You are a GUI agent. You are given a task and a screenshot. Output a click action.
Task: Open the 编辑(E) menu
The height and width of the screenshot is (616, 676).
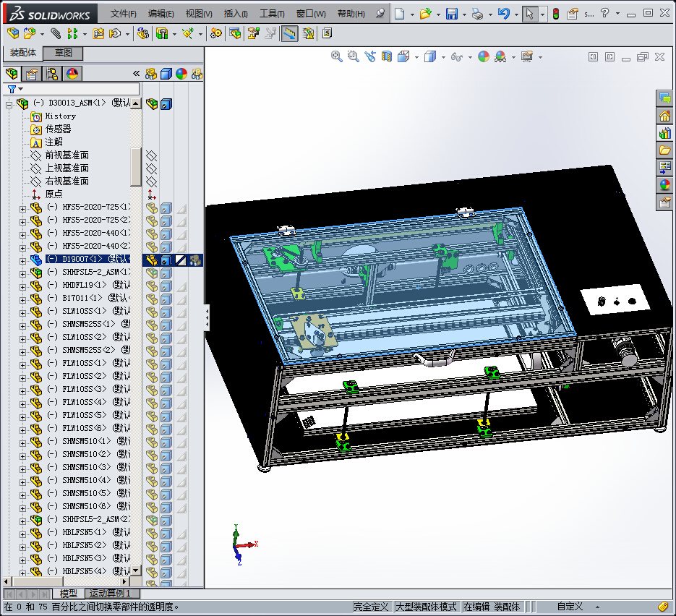click(161, 14)
